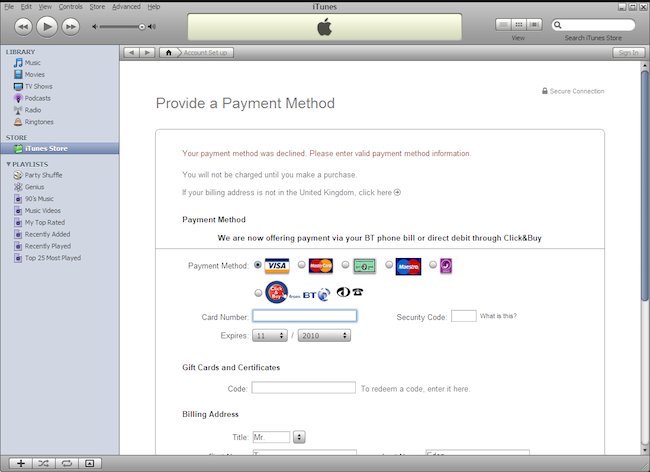Open the Help menu

pos(153,7)
